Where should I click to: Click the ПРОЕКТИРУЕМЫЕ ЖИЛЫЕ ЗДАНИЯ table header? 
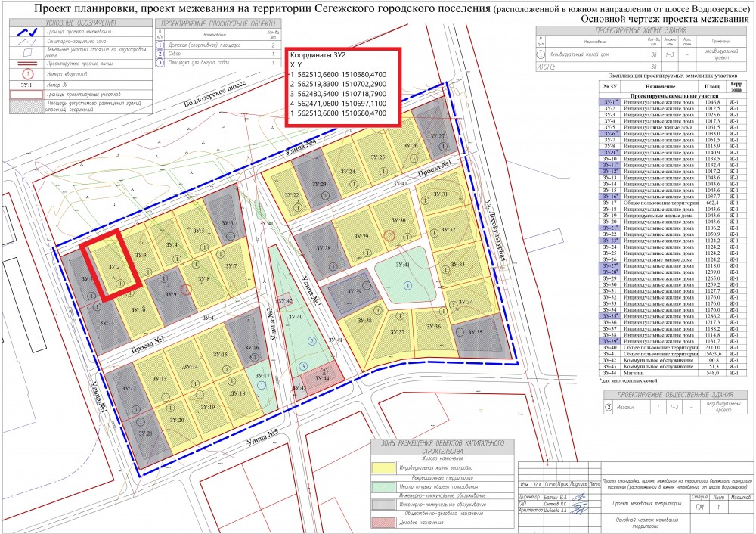pos(641,30)
